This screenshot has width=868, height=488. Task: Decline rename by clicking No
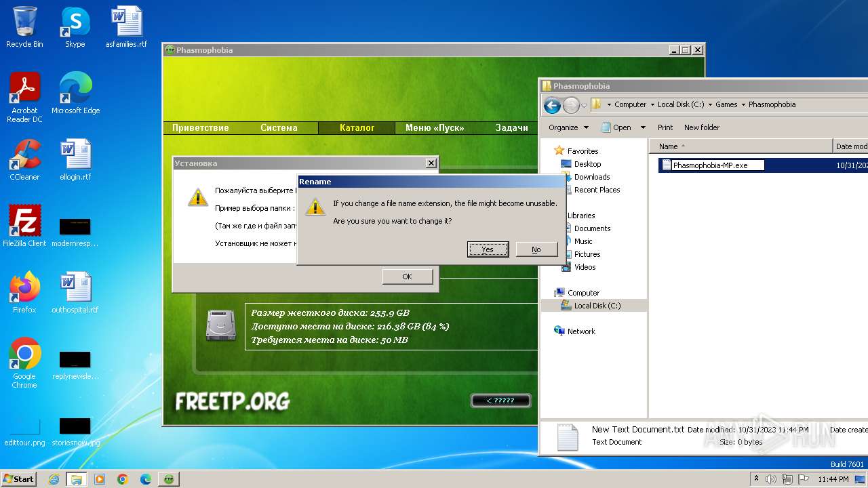536,249
